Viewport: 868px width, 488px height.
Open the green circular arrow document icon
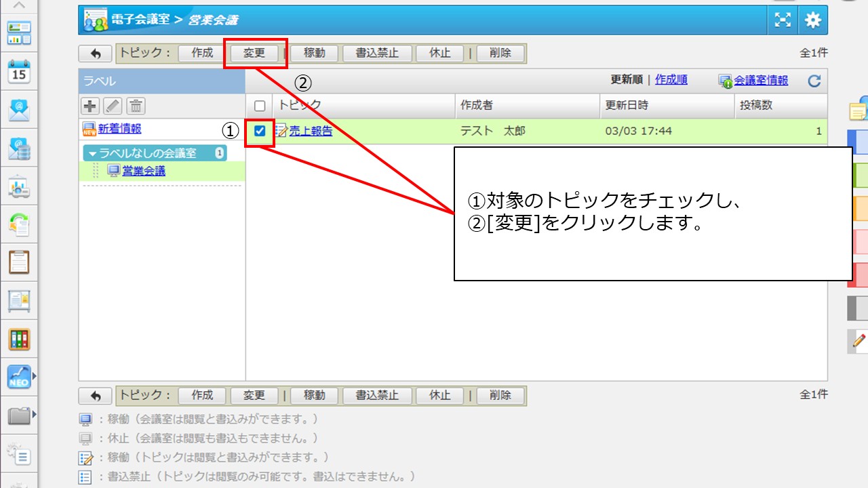point(19,225)
